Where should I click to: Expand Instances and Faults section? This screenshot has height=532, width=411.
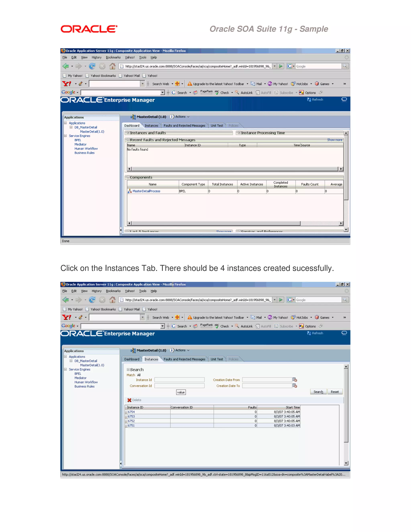point(128,133)
